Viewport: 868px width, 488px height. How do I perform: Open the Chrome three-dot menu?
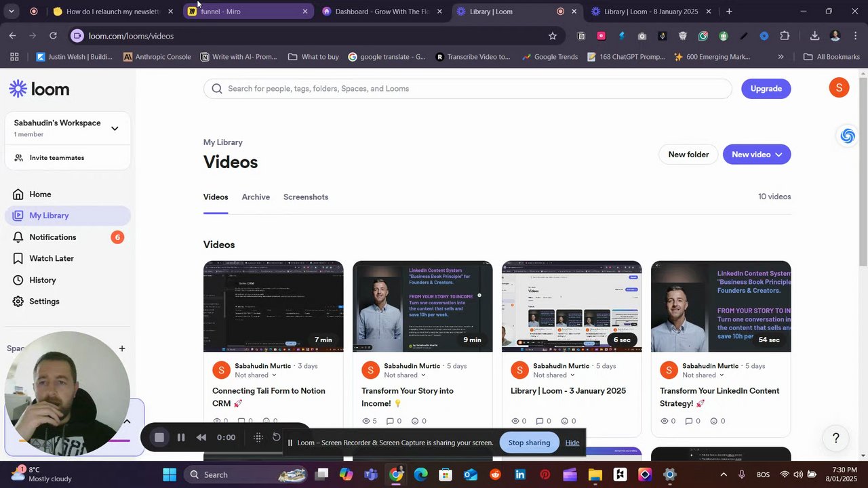click(x=855, y=36)
